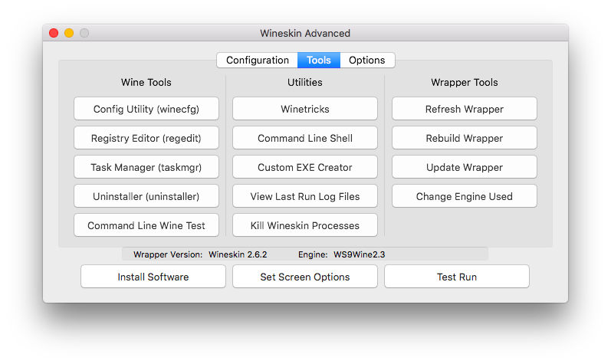Click the Test Run button
The height and width of the screenshot is (364, 611).
457,277
